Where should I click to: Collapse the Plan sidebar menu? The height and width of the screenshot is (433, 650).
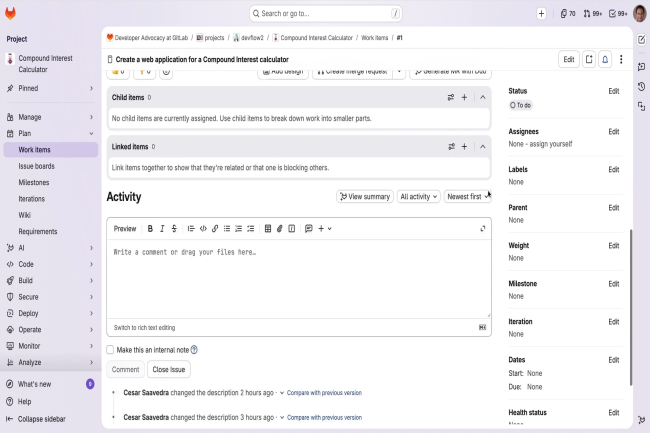coord(51,133)
